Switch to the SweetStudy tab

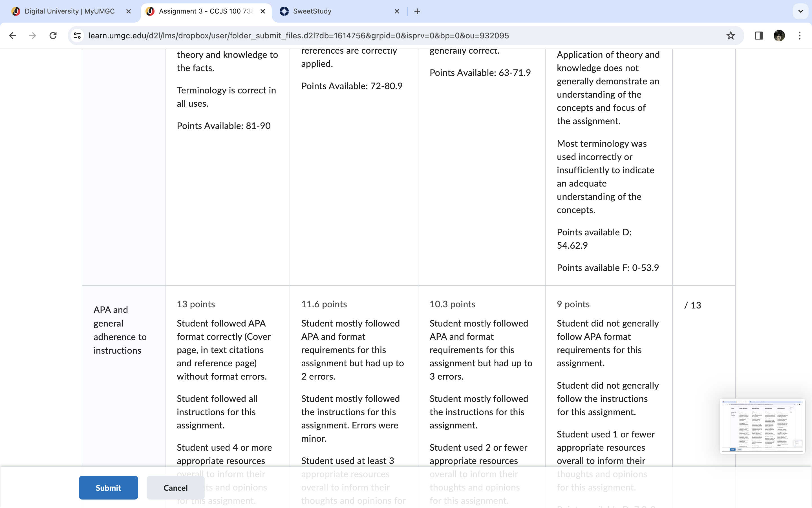(x=339, y=11)
